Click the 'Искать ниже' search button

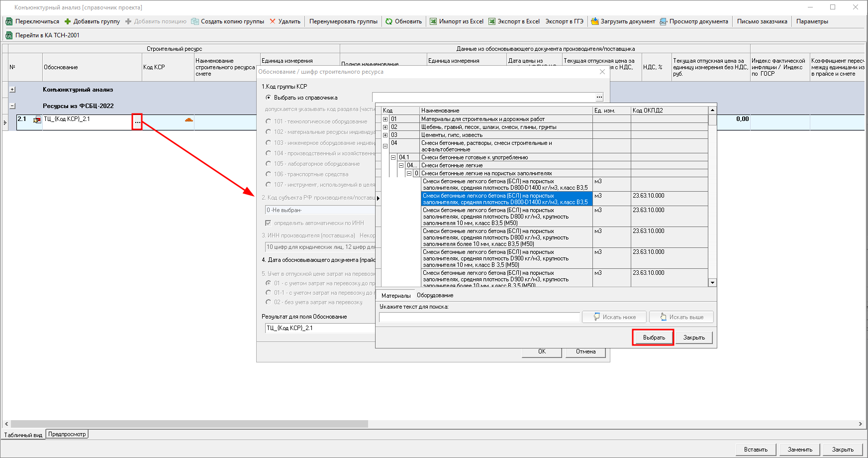(614, 317)
